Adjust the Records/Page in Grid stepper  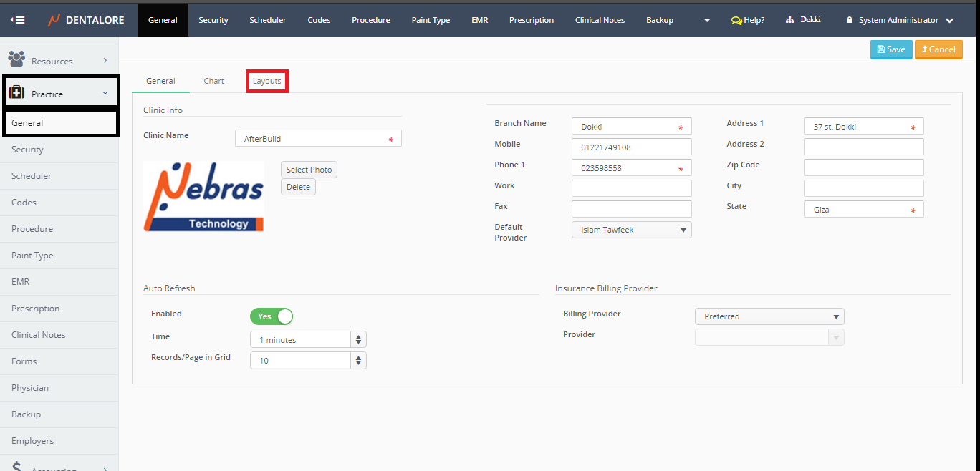359,361
